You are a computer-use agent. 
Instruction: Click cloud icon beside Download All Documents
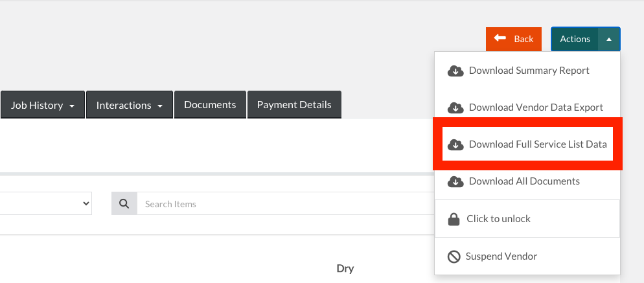[455, 181]
